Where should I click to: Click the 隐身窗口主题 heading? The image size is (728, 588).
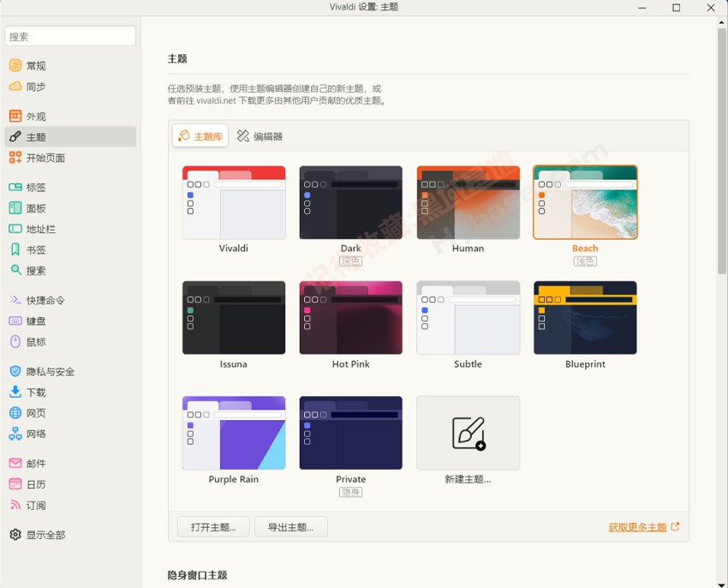(197, 575)
